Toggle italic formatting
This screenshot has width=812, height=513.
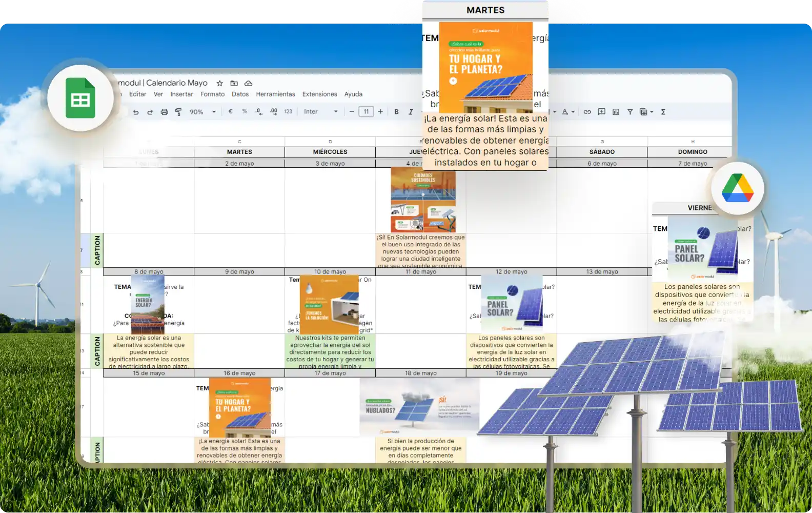point(411,112)
